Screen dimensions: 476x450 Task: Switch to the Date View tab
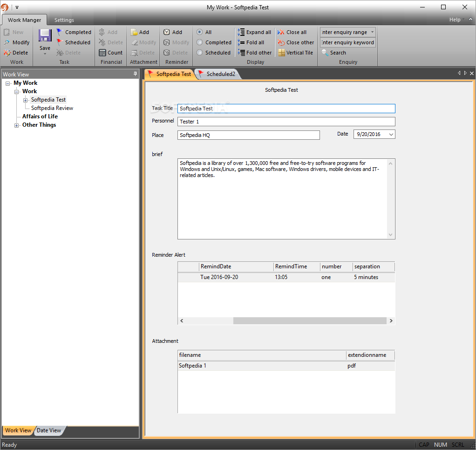(49, 430)
